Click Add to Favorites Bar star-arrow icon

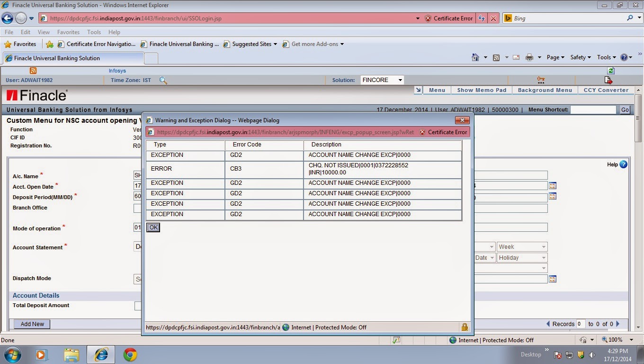click(50, 44)
